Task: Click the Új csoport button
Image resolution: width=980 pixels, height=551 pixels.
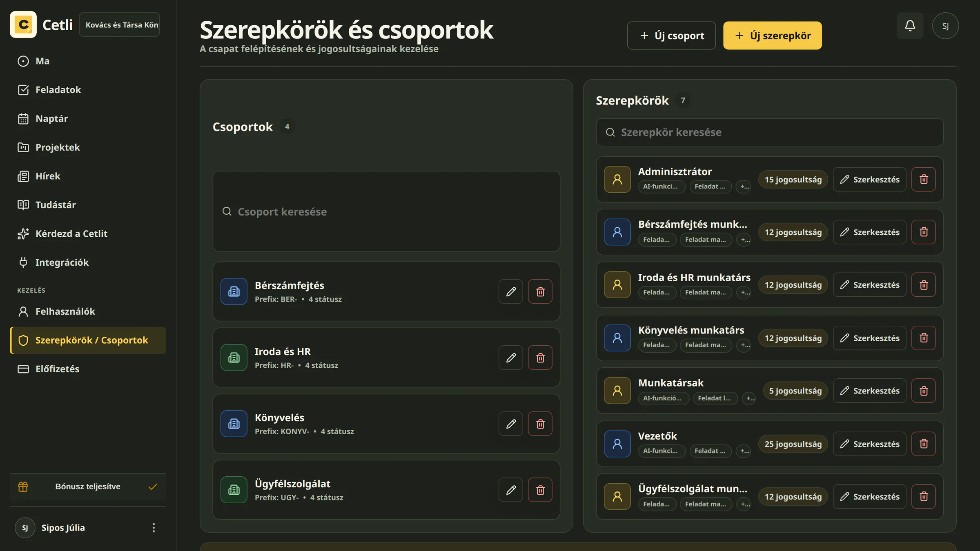Action: (x=671, y=36)
